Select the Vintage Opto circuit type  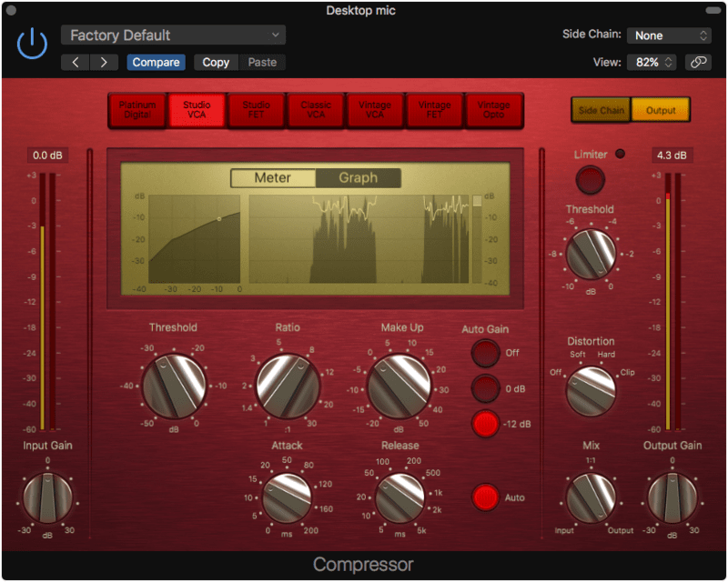pos(492,109)
